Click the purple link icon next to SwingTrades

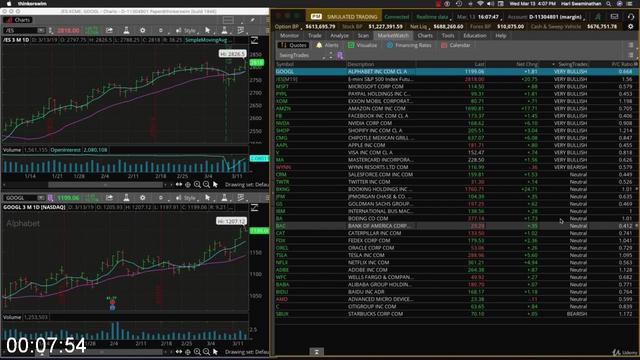point(340,56)
